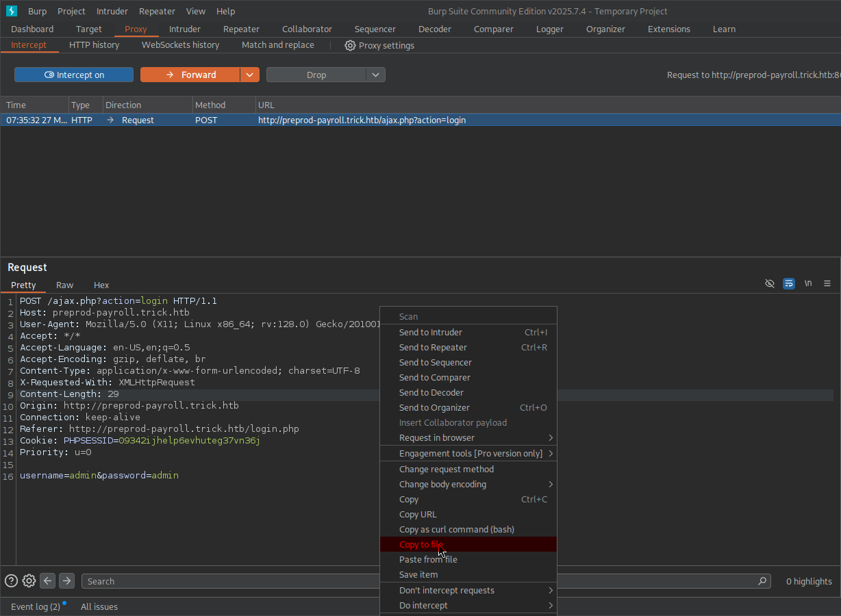
Task: Expand the Drop button dropdown arrow
Action: (x=375, y=75)
